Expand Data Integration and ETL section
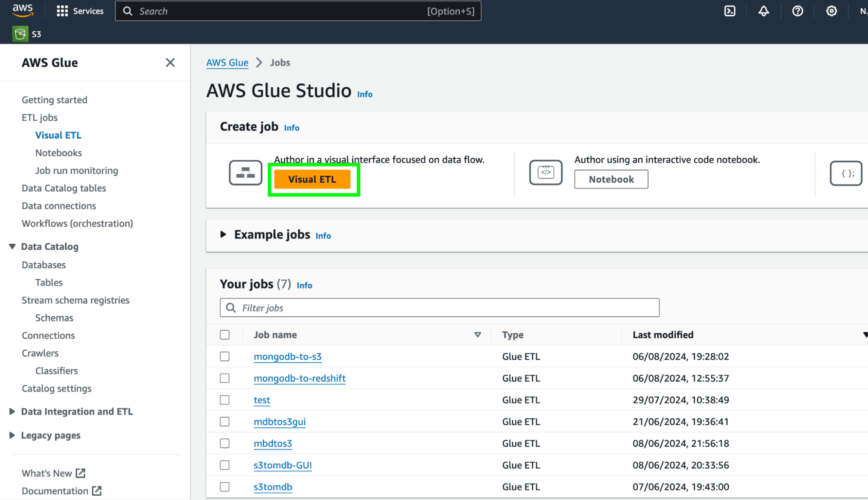868x500 pixels. point(12,412)
